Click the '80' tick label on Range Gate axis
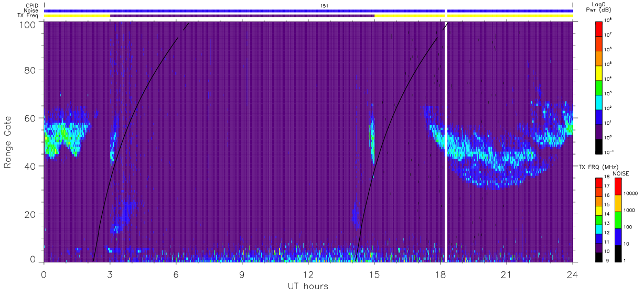Screen dimensions: 644x297 coord(31,70)
